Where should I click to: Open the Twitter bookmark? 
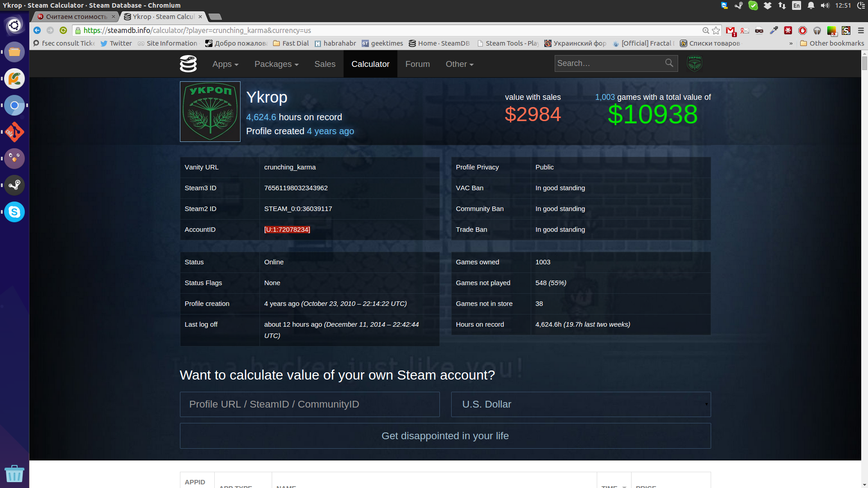tap(116, 43)
